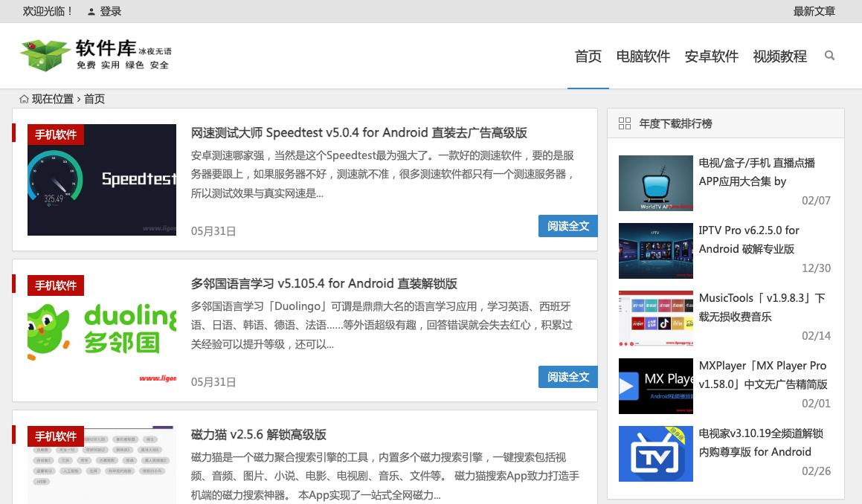Open the Duolingo owl thumbnail
Image resolution: width=862 pixels, height=504 pixels.
(102, 330)
